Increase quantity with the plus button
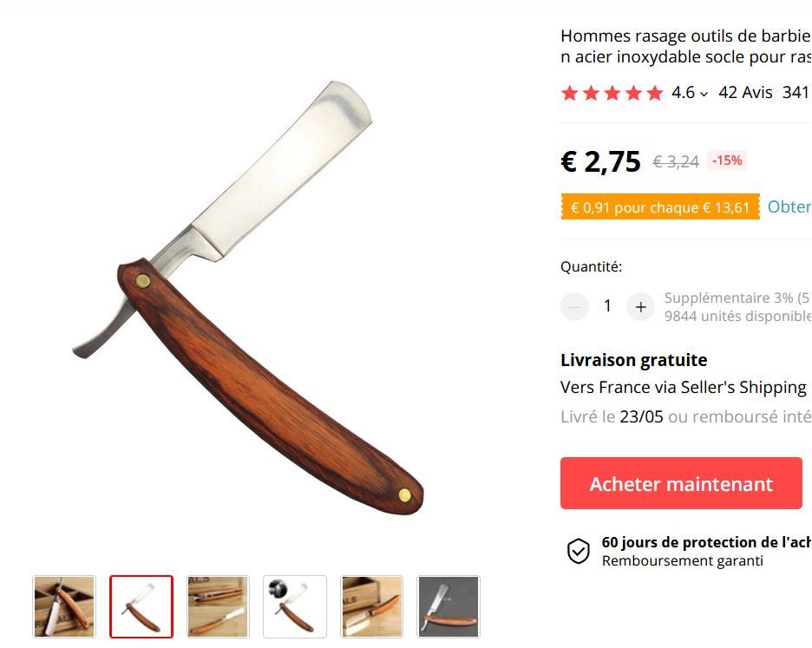 pyautogui.click(x=640, y=306)
